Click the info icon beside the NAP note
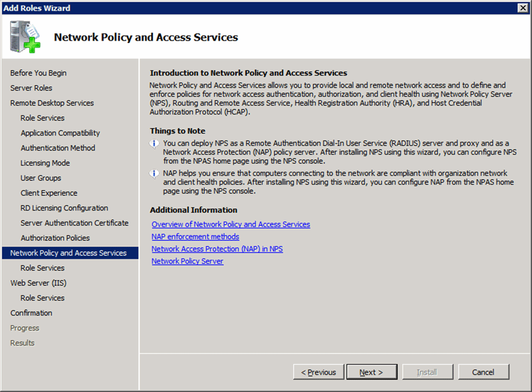The image size is (532, 392). tap(154, 173)
